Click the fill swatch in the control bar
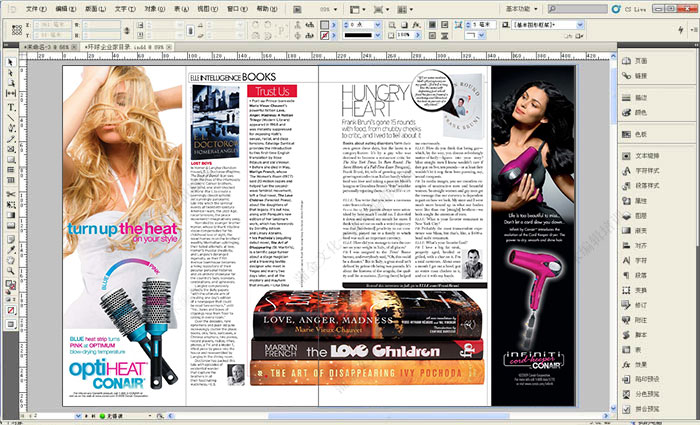Screen dimensions: 700x425 coord(325,25)
